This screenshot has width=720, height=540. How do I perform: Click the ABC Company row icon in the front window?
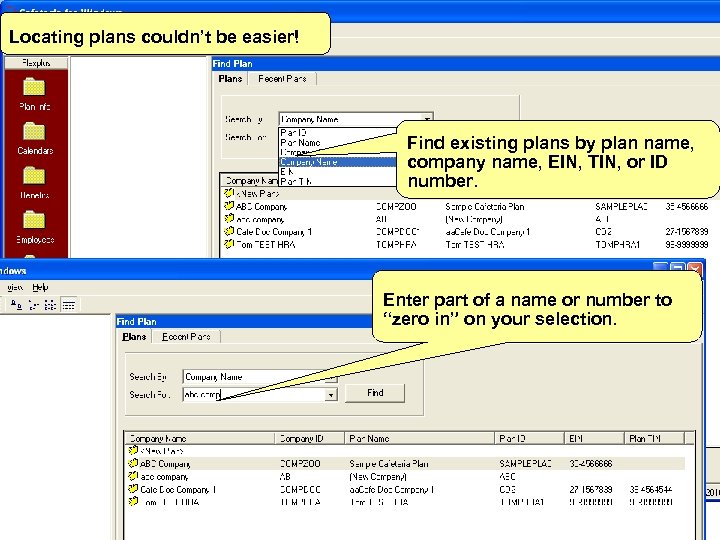(133, 463)
